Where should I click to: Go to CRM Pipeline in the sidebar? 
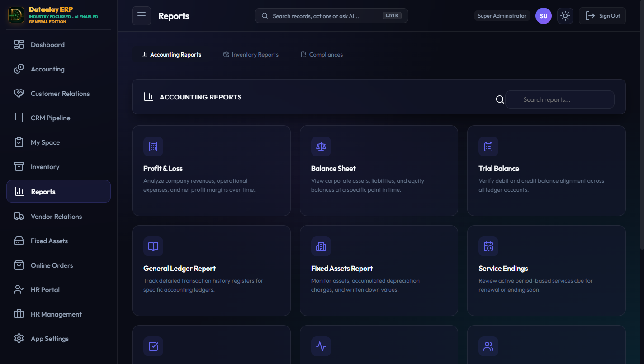58,118
